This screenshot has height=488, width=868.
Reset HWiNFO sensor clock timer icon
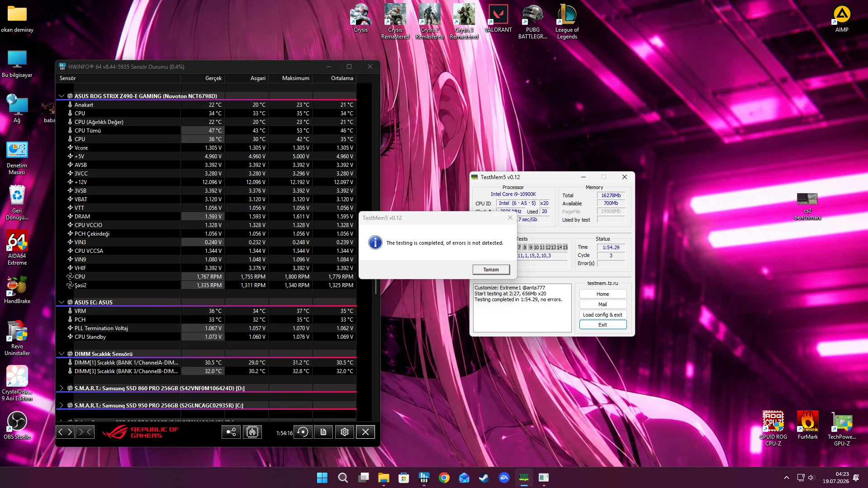coord(303,432)
